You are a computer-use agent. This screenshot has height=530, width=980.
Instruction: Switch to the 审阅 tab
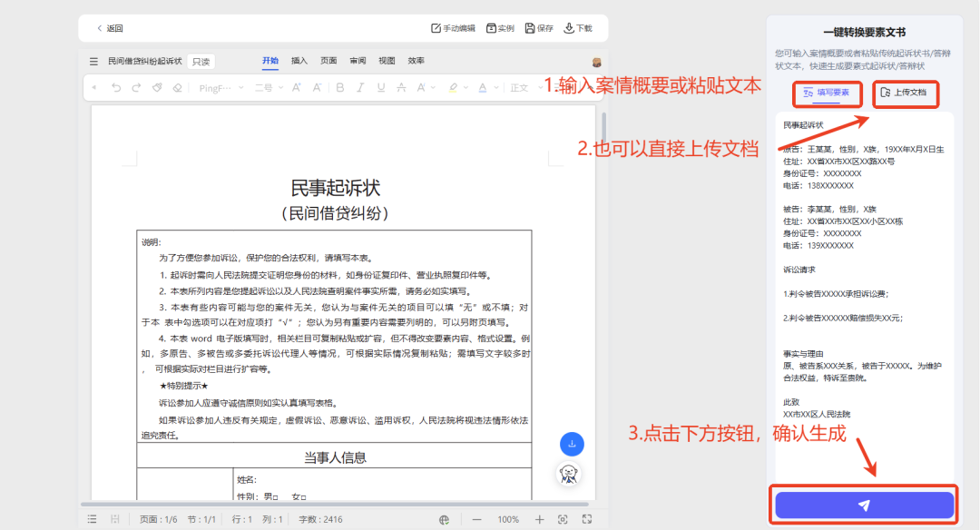tap(358, 61)
